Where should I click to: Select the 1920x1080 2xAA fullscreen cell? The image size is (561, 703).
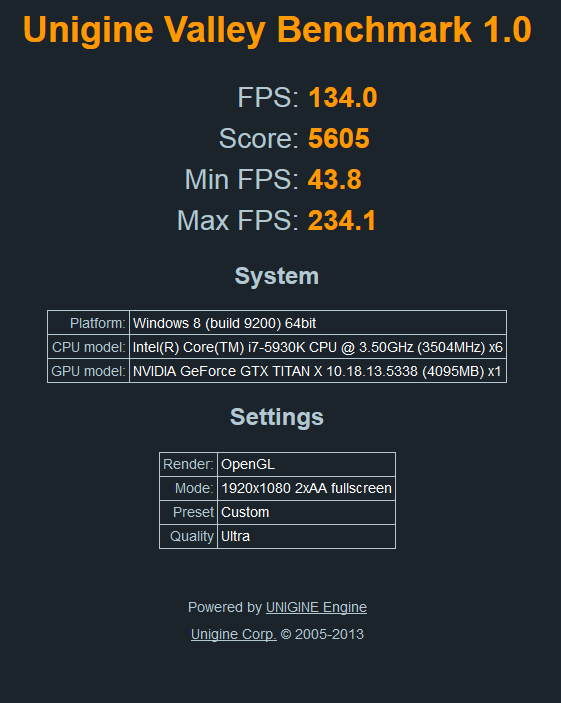click(x=306, y=488)
